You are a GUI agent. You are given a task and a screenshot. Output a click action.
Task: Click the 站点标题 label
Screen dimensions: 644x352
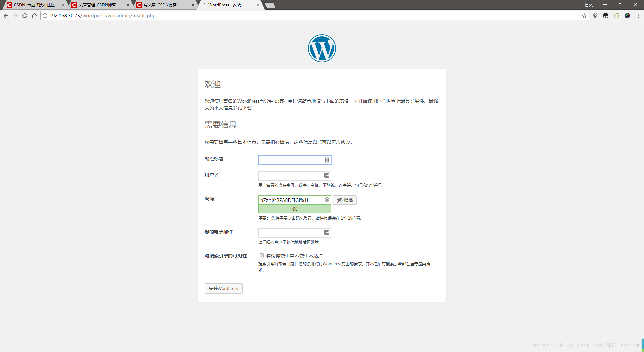pos(214,159)
